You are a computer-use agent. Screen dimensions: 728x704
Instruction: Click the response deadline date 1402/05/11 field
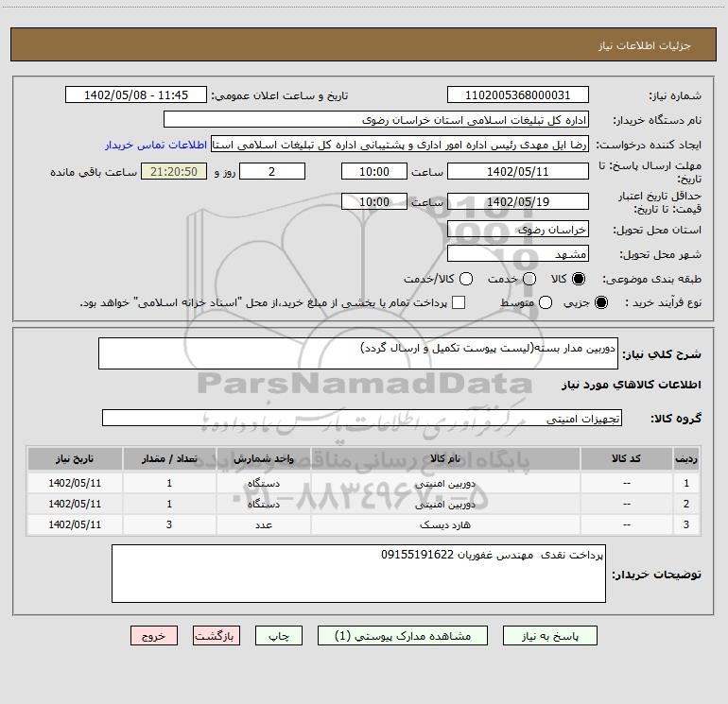[518, 171]
